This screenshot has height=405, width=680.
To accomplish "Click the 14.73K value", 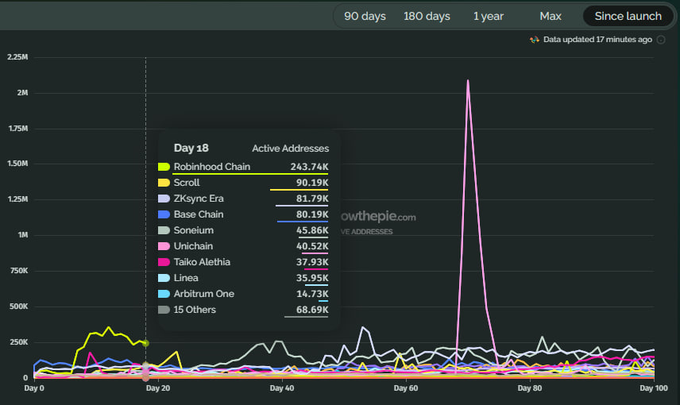I will pyautogui.click(x=312, y=294).
